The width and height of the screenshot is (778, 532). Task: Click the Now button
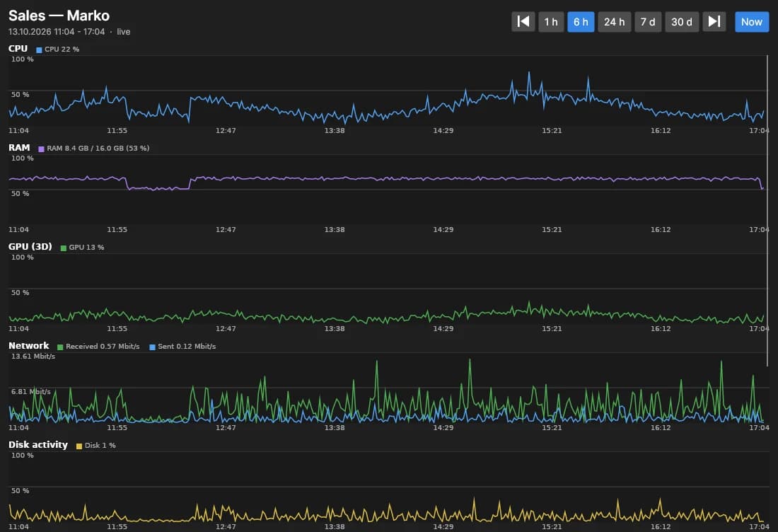coord(752,22)
